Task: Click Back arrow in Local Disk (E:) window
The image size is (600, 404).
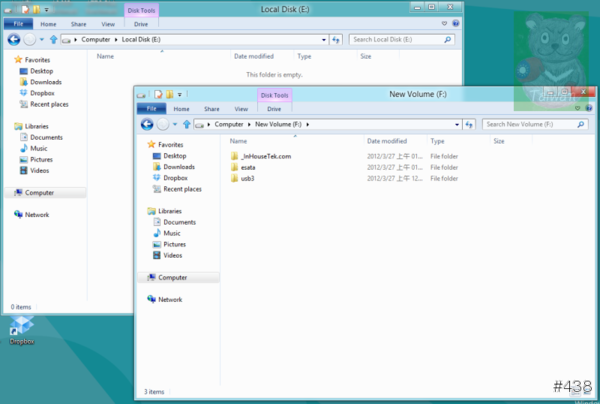Action: pos(14,39)
